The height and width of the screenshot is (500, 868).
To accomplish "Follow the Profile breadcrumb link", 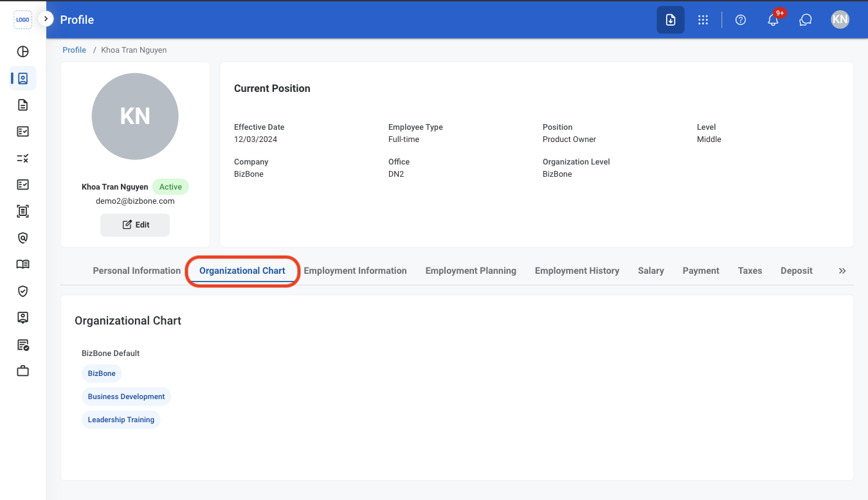I will pos(75,50).
